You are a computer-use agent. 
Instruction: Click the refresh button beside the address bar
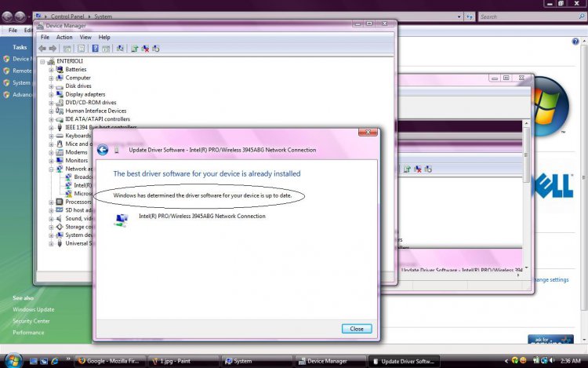tap(469, 16)
